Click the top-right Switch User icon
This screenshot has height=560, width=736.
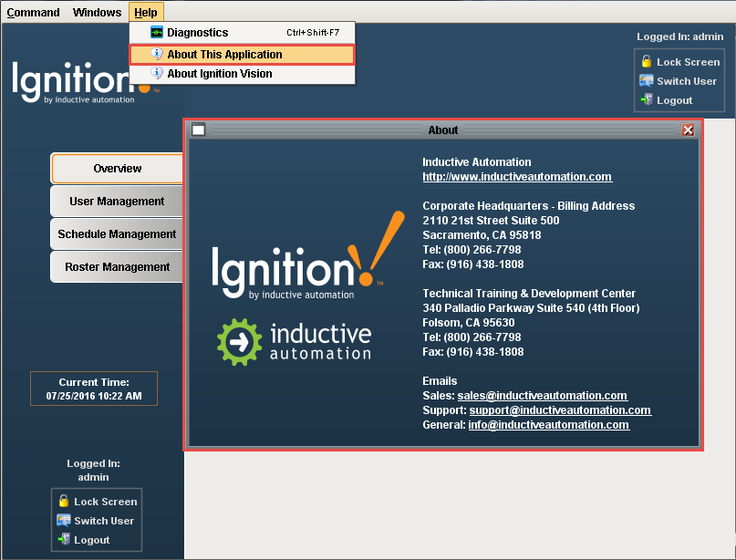tap(647, 81)
